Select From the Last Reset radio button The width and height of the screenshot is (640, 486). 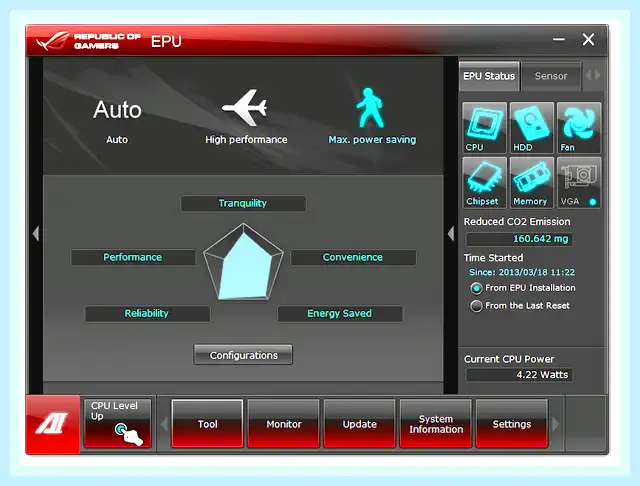click(x=476, y=306)
